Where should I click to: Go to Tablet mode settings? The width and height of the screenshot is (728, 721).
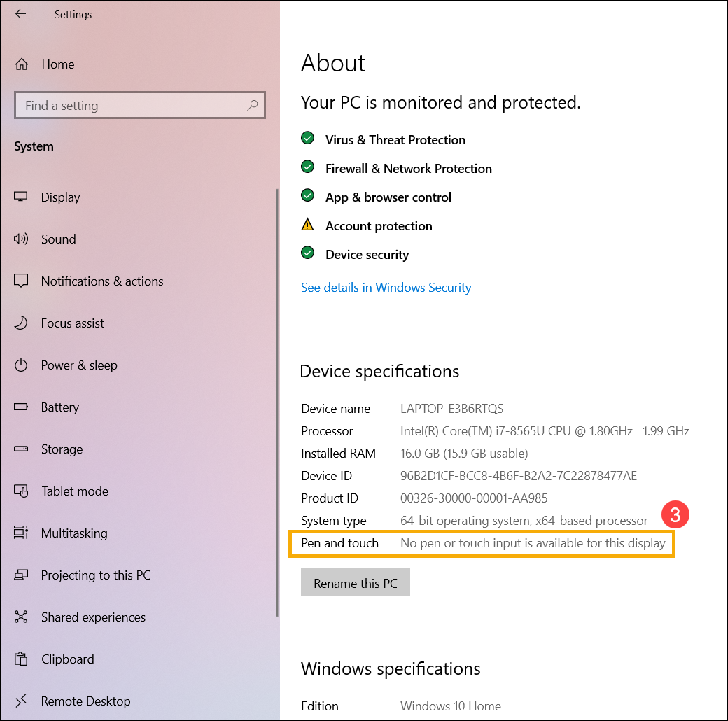click(x=75, y=491)
